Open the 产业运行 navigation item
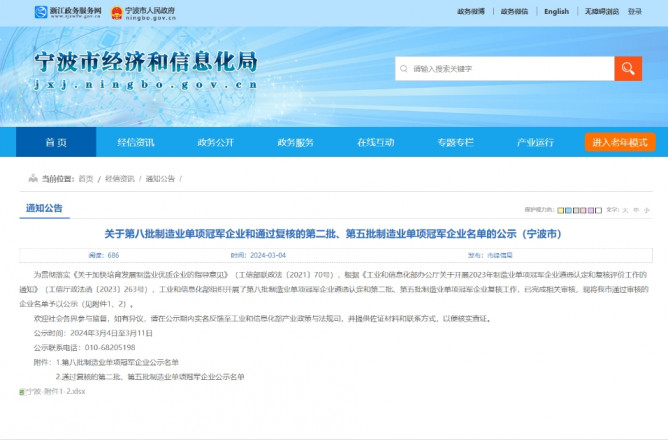The height and width of the screenshot is (440, 668). (535, 142)
